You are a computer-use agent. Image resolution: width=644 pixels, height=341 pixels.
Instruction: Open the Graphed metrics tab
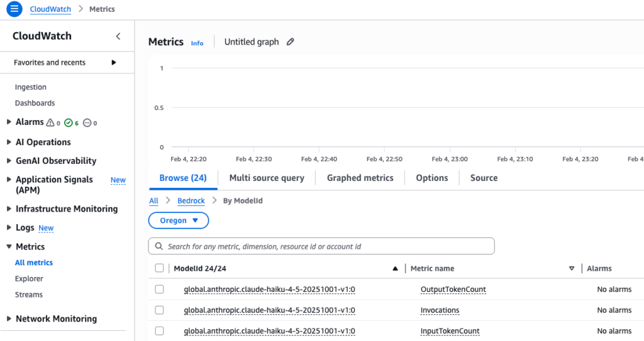360,178
